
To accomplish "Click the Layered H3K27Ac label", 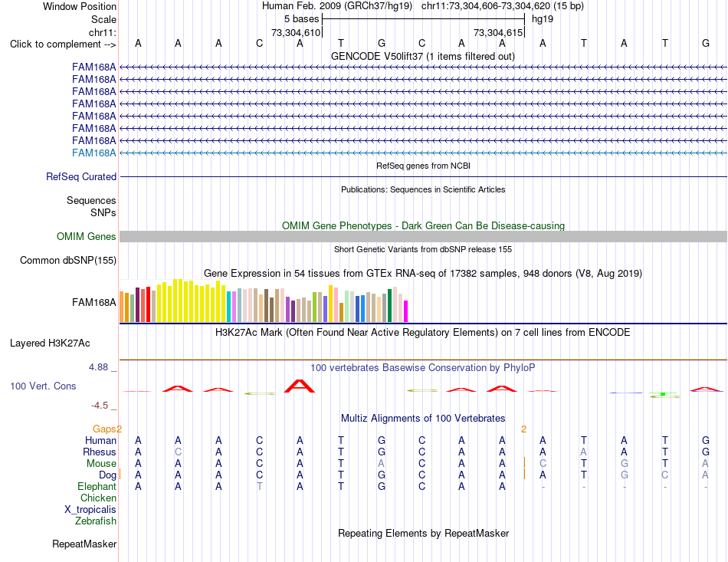I will [50, 343].
